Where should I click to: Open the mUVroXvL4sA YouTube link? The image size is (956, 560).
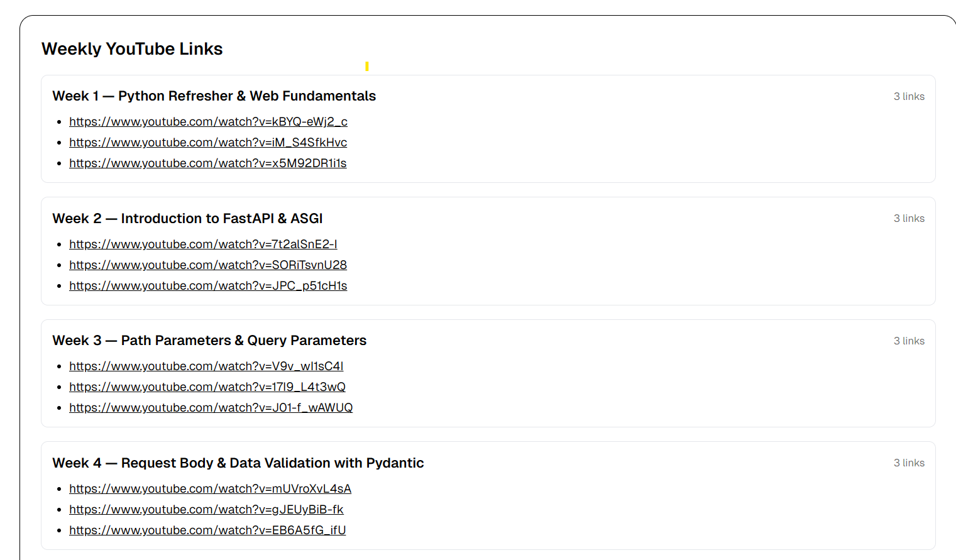(x=210, y=488)
